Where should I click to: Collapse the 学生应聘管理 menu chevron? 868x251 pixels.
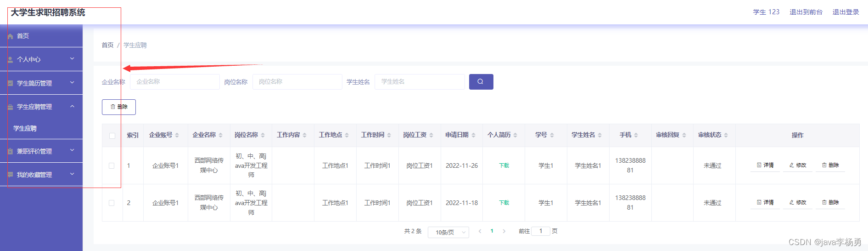click(72, 106)
